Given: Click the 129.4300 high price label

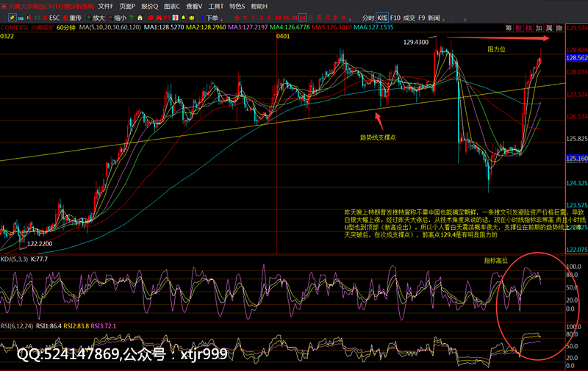Looking at the screenshot, I should click(x=415, y=43).
